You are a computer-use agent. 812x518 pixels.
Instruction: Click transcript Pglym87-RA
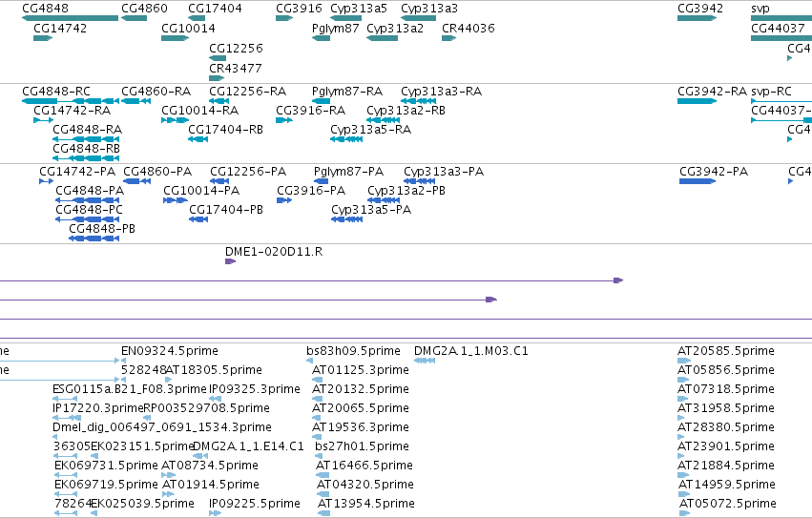tap(347, 92)
